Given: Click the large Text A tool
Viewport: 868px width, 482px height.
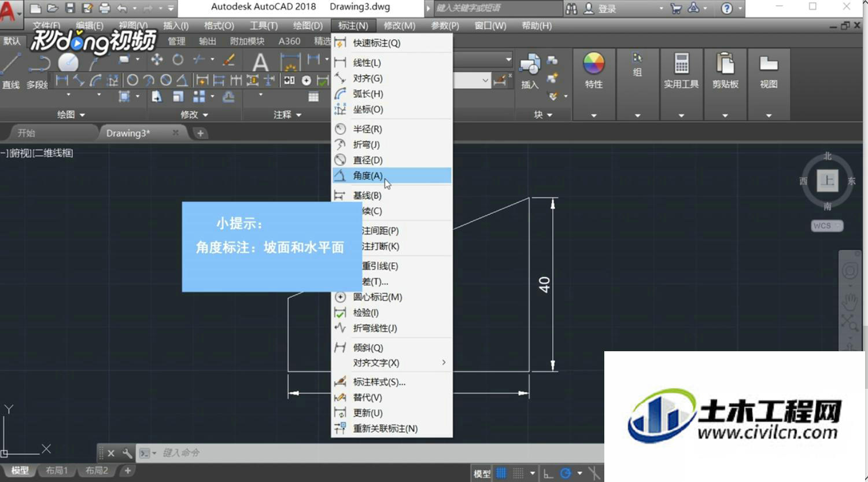Looking at the screenshot, I should (260, 62).
